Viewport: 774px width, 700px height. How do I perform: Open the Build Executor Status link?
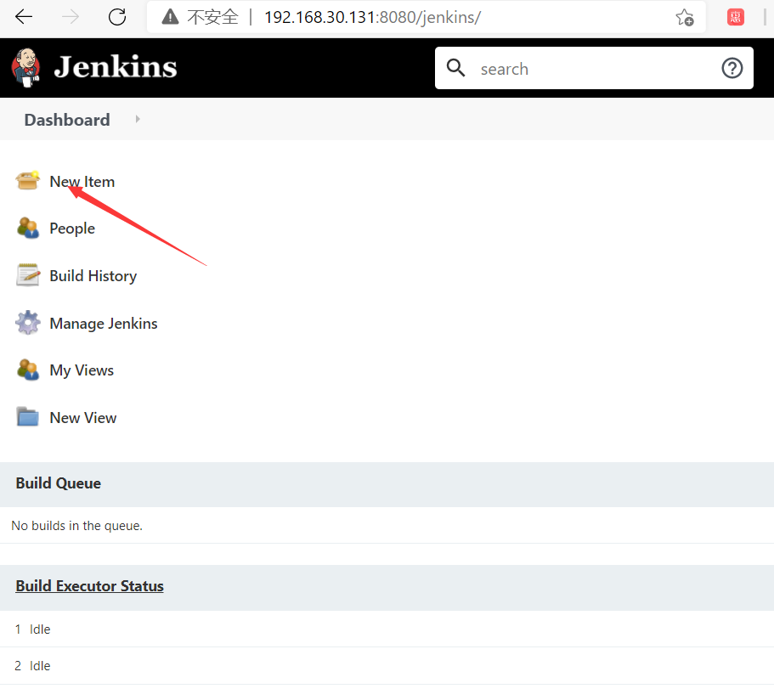[89, 586]
